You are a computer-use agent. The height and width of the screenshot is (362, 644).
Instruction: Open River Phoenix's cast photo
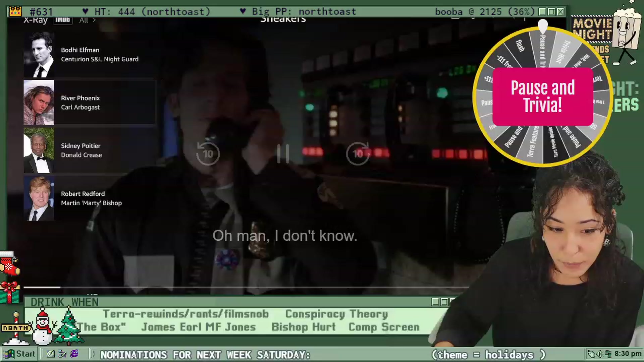click(x=39, y=103)
